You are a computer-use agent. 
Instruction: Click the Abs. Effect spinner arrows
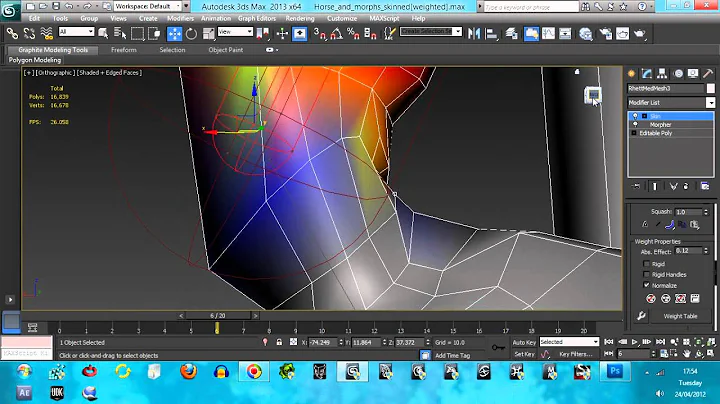706,251
